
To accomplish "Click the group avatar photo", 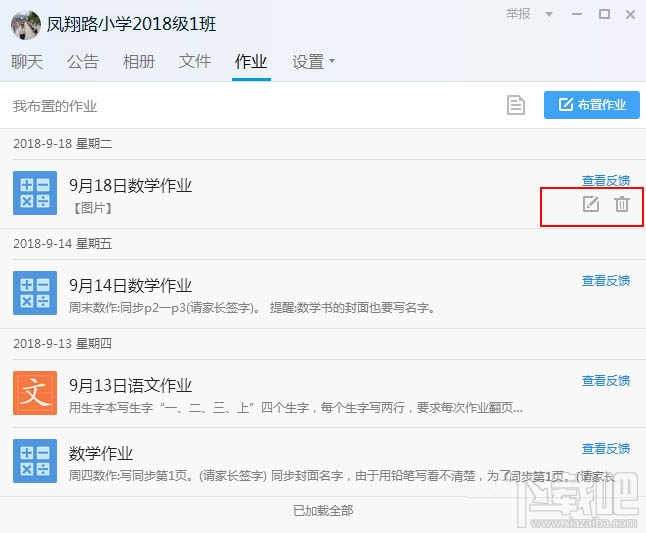I will click(26, 25).
